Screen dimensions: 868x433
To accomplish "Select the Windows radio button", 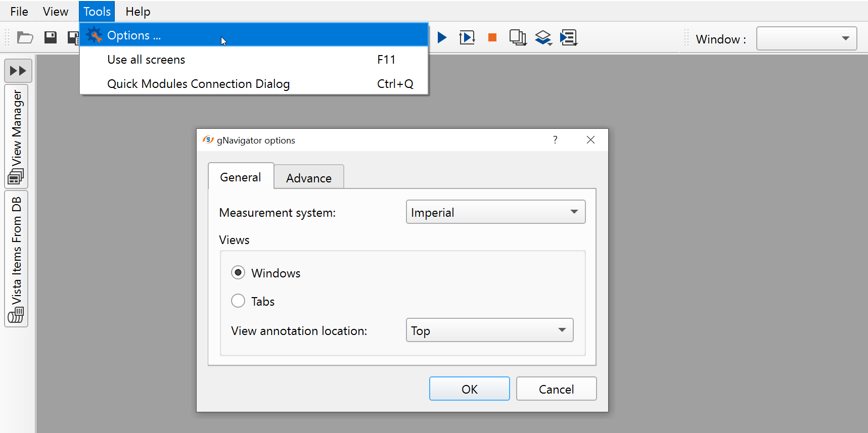I will coord(238,273).
